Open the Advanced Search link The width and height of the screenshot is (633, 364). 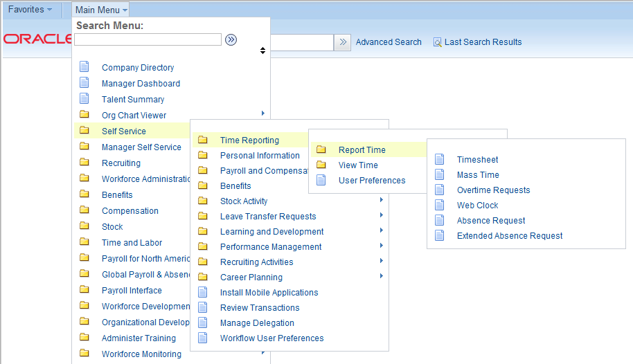[x=389, y=42]
